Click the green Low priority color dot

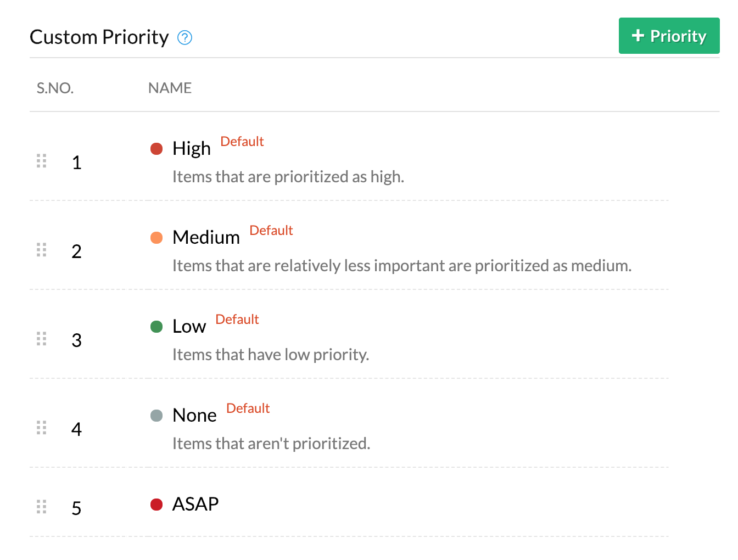[x=156, y=327]
